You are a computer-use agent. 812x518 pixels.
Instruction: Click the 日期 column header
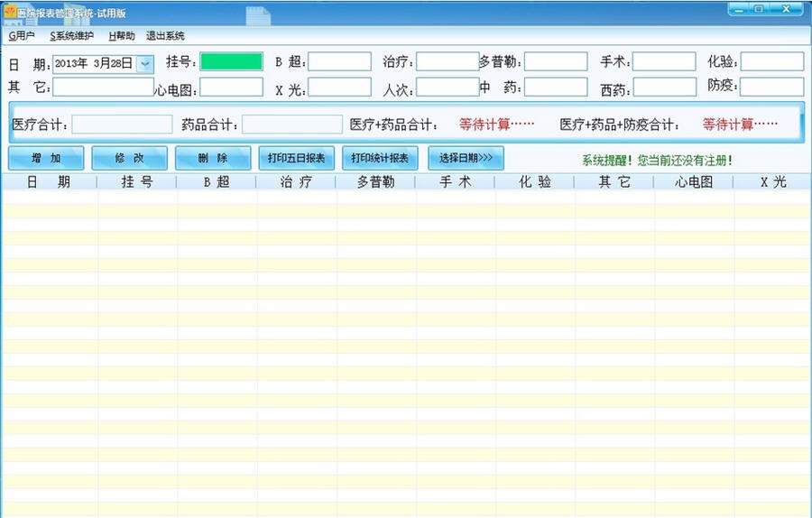(x=50, y=181)
